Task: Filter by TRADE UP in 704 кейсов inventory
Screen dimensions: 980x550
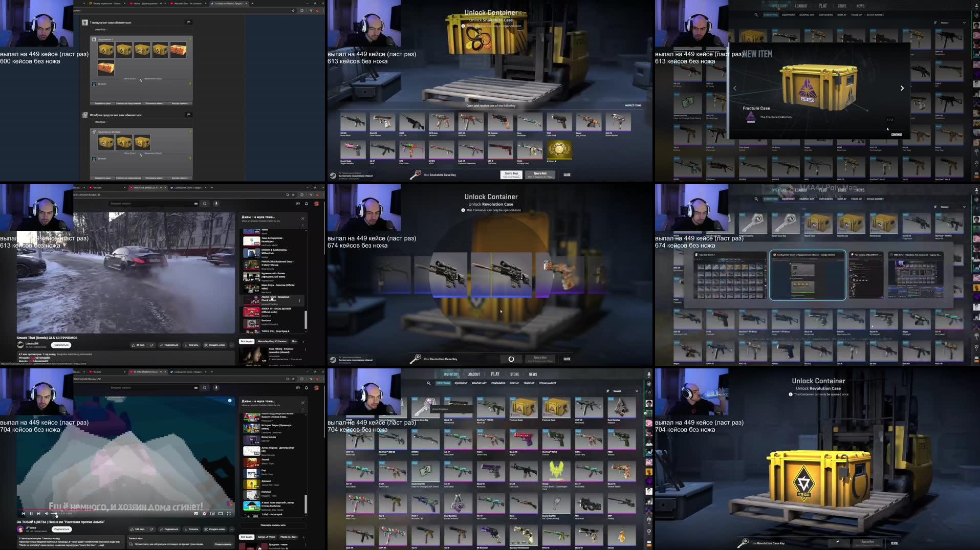Action: (529, 383)
